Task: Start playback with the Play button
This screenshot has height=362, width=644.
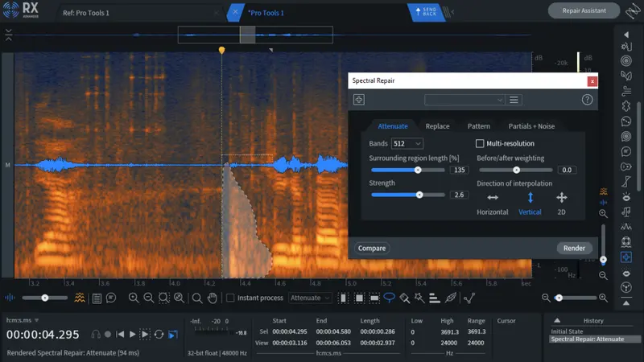Action: (132, 335)
